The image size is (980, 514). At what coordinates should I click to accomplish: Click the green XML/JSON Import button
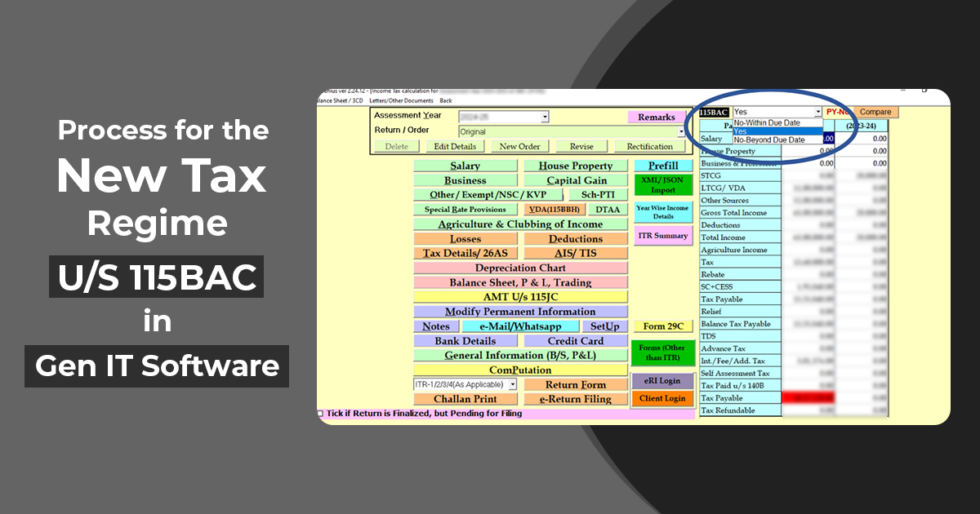coord(663,184)
